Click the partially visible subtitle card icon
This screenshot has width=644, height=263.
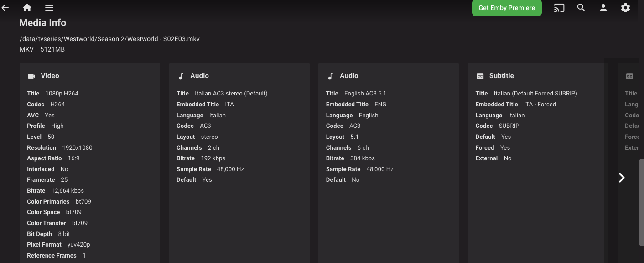tap(629, 76)
